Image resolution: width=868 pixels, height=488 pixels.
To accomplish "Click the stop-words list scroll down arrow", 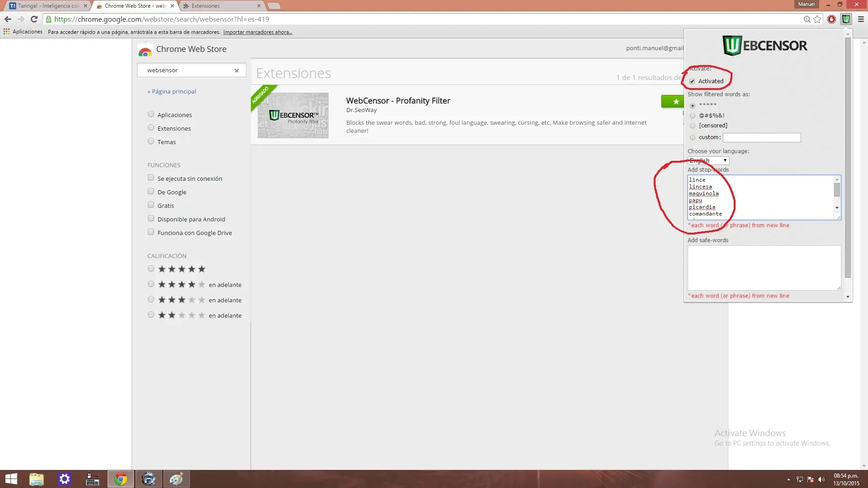I will click(x=837, y=208).
